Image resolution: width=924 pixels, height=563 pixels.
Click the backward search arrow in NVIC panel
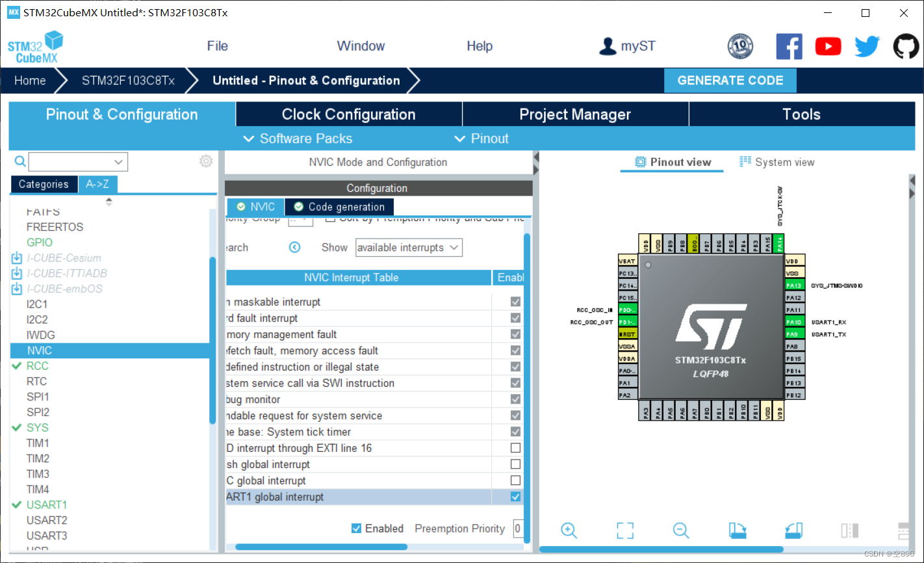[x=295, y=248]
